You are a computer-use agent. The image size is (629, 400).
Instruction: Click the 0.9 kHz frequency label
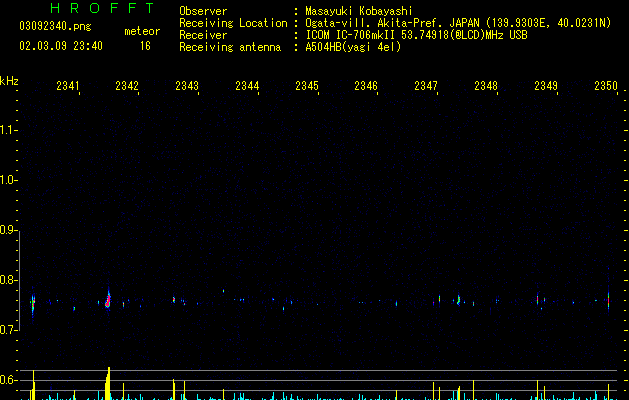pyautogui.click(x=7, y=230)
